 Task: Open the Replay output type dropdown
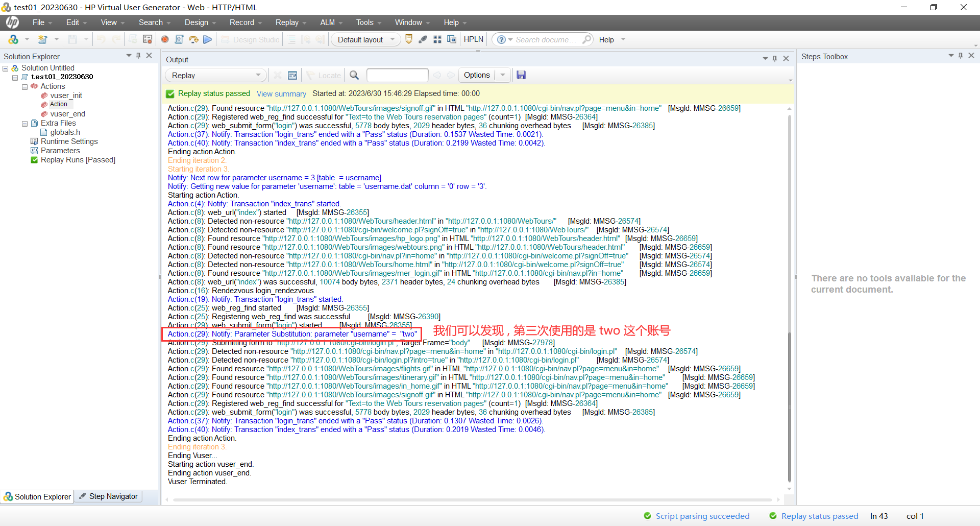pos(258,75)
